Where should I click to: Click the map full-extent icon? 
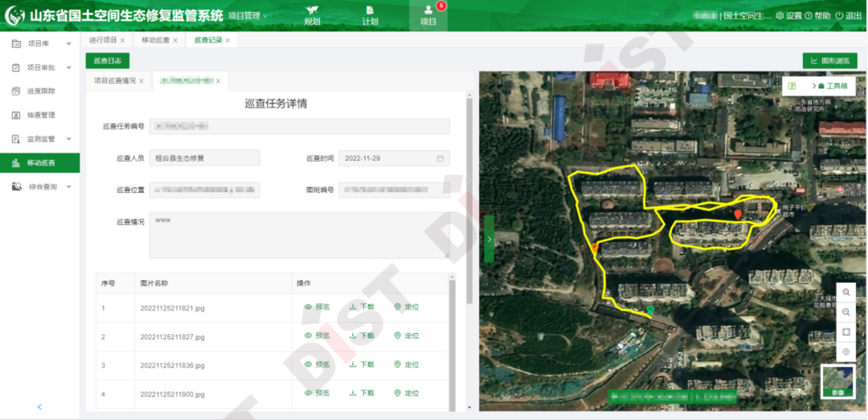click(845, 332)
